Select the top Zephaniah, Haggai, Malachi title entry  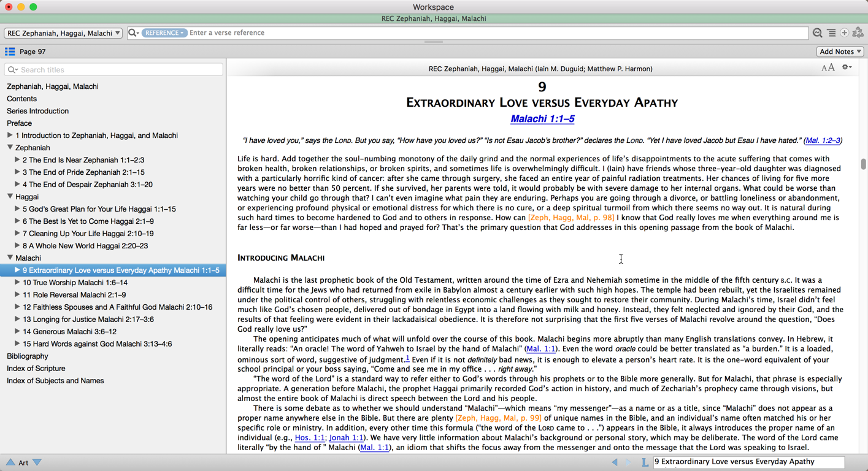(53, 86)
